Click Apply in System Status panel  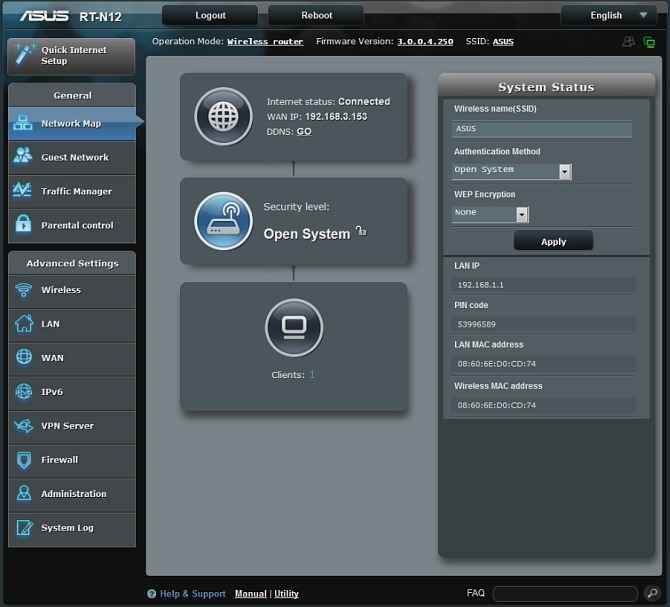(x=553, y=241)
